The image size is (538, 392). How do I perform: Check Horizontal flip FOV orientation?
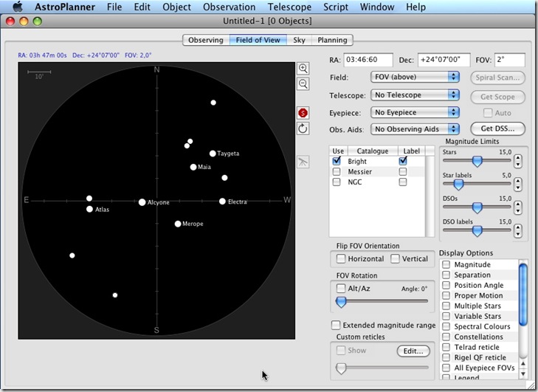click(x=341, y=258)
